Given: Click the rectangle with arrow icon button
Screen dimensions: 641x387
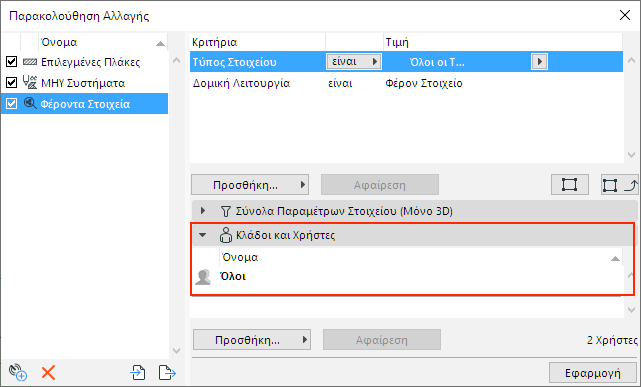Looking at the screenshot, I should click(619, 185).
